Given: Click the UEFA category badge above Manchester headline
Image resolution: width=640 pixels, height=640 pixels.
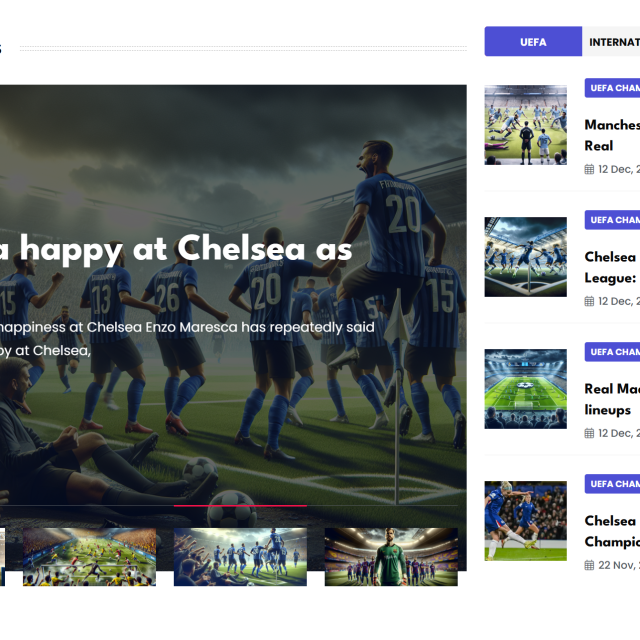Looking at the screenshot, I should 612,88.
